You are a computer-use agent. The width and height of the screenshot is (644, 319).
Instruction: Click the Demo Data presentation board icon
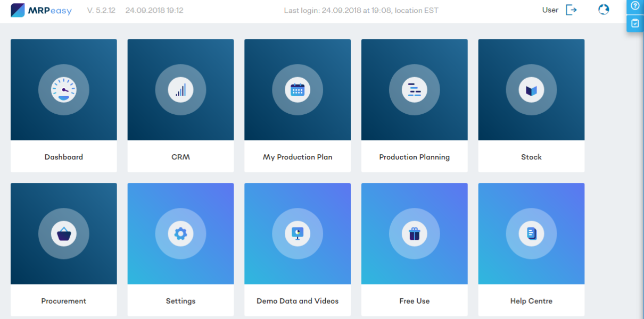(298, 234)
